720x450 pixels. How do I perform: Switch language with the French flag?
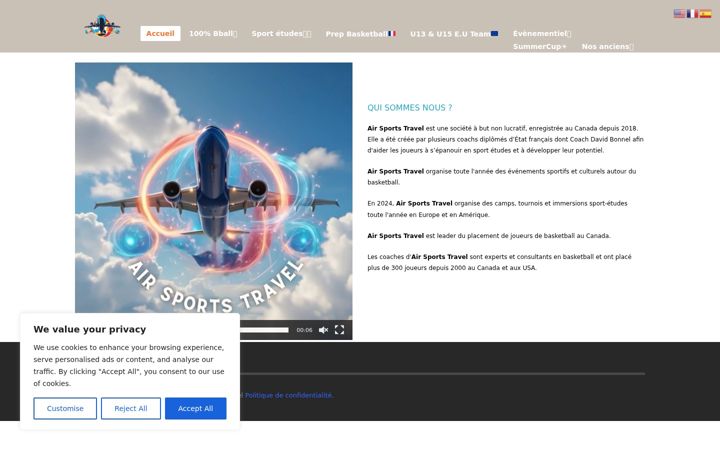click(692, 14)
